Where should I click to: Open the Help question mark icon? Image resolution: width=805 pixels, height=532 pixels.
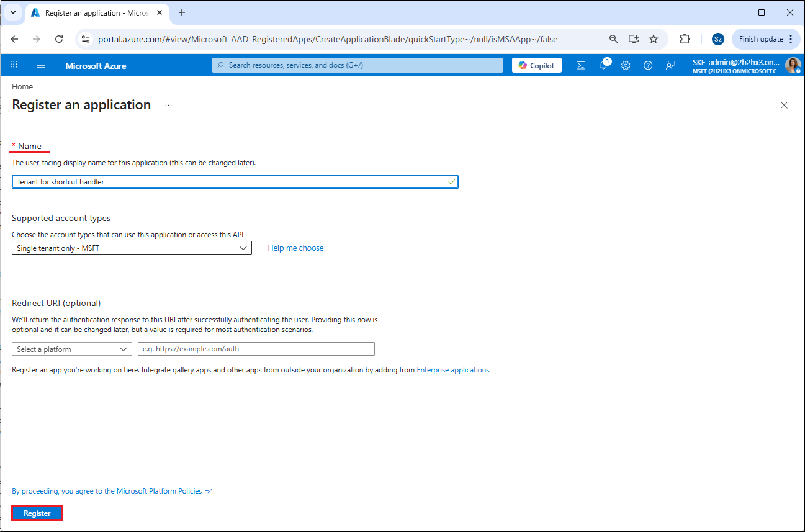click(x=648, y=65)
